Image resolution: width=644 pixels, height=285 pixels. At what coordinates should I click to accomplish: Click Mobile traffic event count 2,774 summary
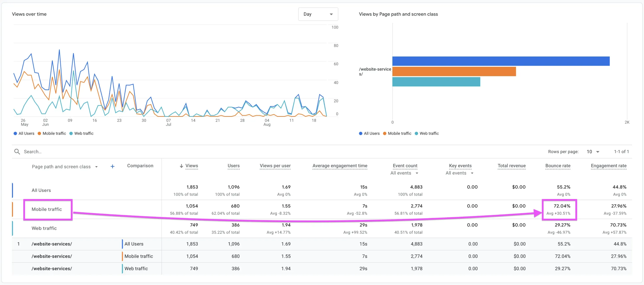point(416,206)
